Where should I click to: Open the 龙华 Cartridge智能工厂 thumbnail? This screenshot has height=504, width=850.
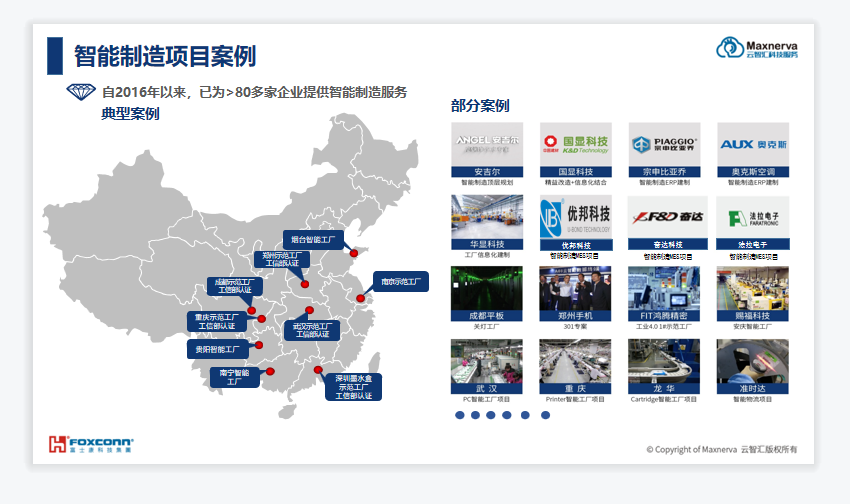664,366
